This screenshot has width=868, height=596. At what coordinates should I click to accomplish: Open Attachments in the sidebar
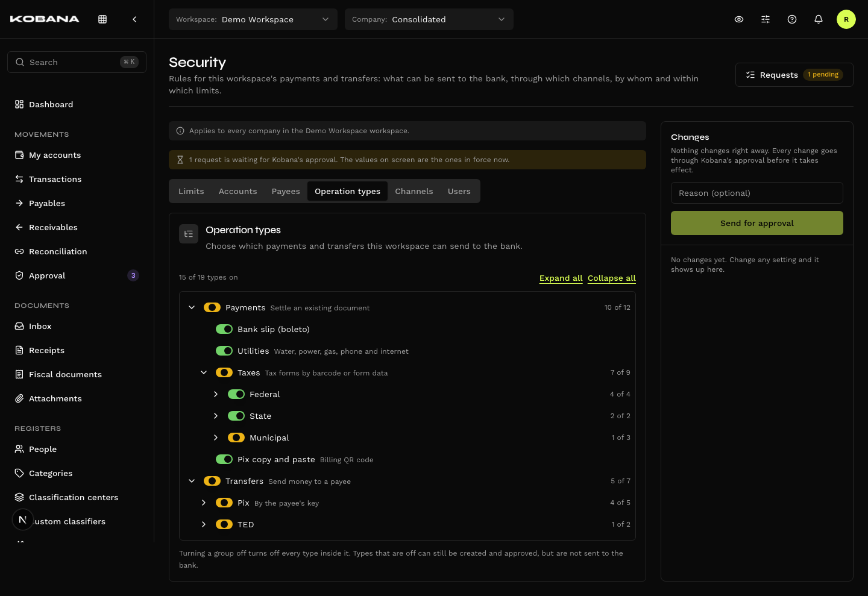77,398
